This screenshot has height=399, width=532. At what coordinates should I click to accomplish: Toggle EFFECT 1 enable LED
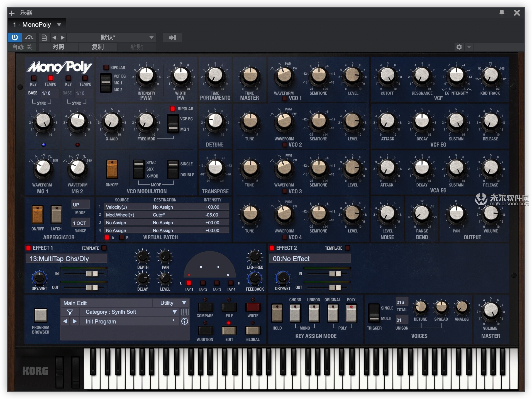coord(28,248)
